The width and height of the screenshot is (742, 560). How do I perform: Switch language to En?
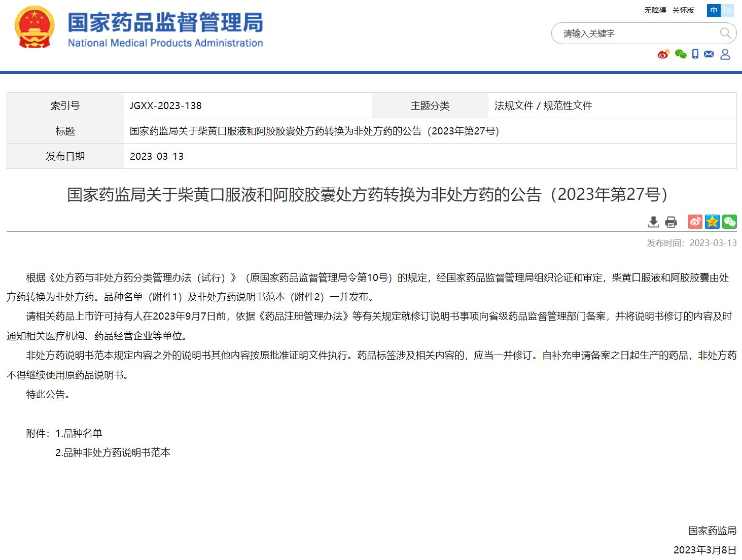point(727,10)
